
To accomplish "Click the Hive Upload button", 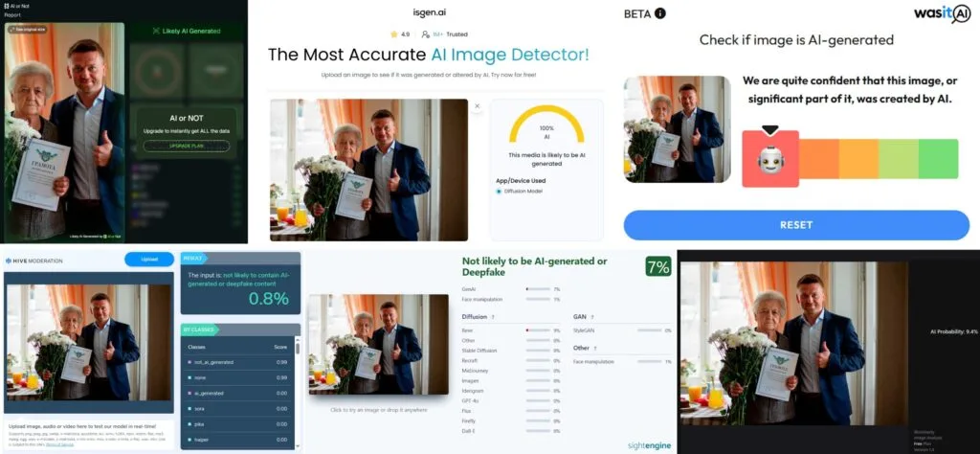I will [148, 260].
